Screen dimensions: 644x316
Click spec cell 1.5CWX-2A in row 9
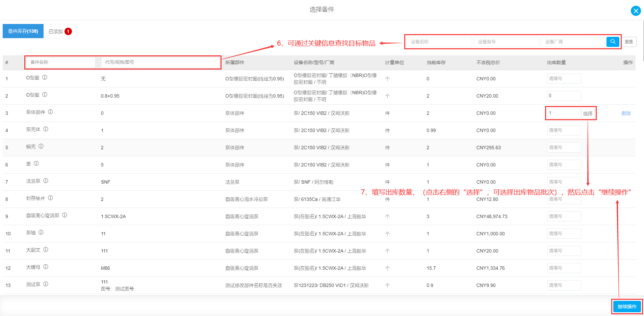click(113, 216)
